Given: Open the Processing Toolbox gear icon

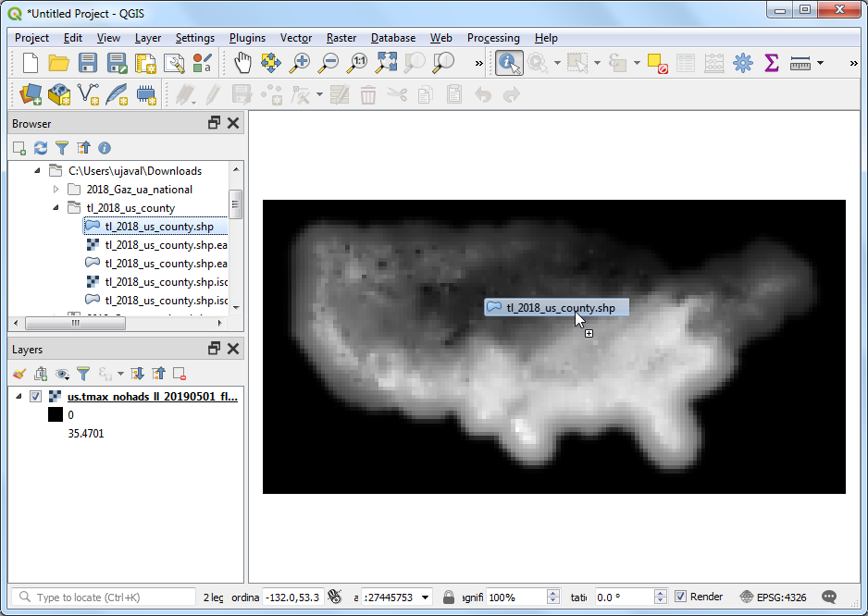Looking at the screenshot, I should [742, 63].
